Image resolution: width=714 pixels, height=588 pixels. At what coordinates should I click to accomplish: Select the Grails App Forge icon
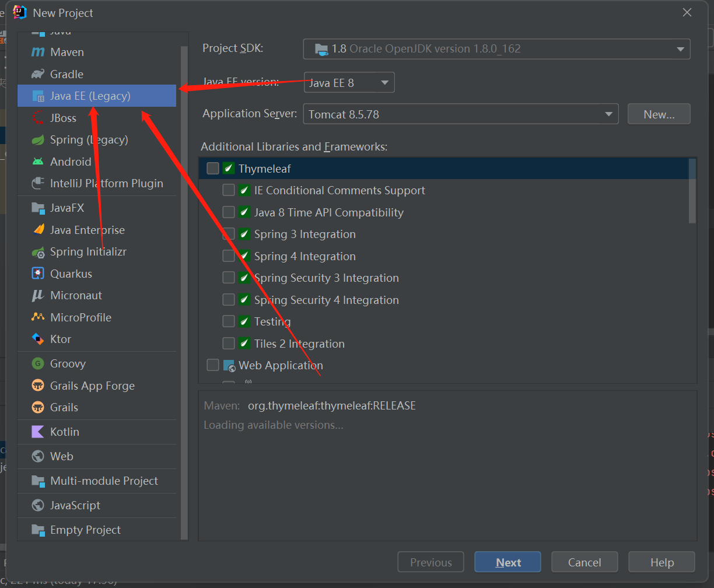(38, 386)
